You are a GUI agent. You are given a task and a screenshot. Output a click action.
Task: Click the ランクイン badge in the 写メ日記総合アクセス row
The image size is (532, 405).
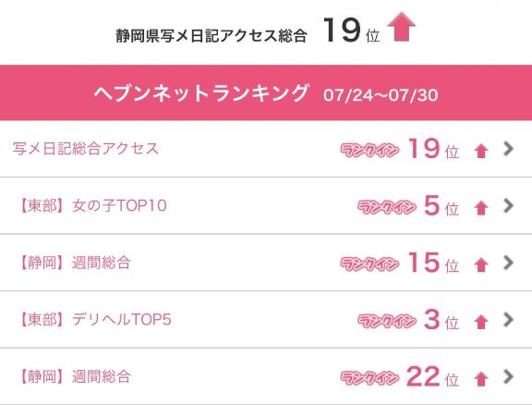(x=369, y=150)
